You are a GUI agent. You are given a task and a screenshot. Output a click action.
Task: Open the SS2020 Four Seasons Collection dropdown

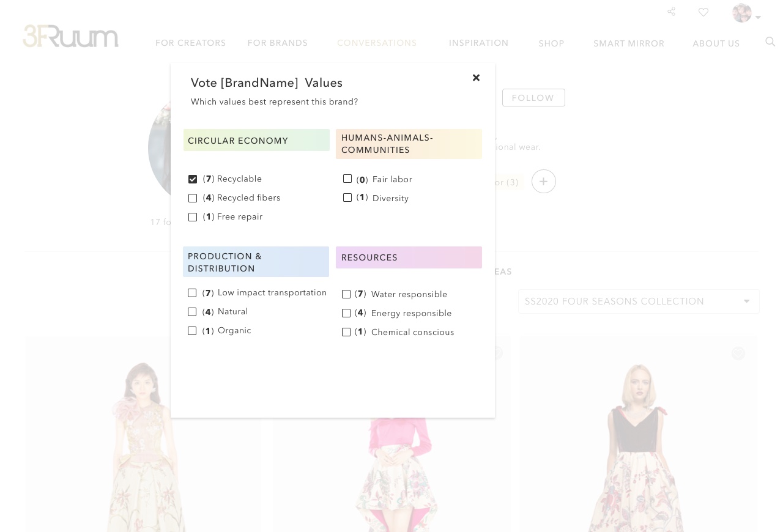coord(639,301)
